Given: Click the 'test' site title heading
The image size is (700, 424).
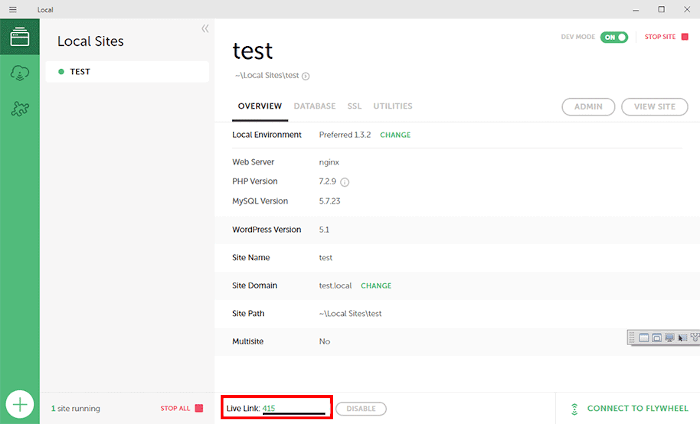Looking at the screenshot, I should click(252, 51).
